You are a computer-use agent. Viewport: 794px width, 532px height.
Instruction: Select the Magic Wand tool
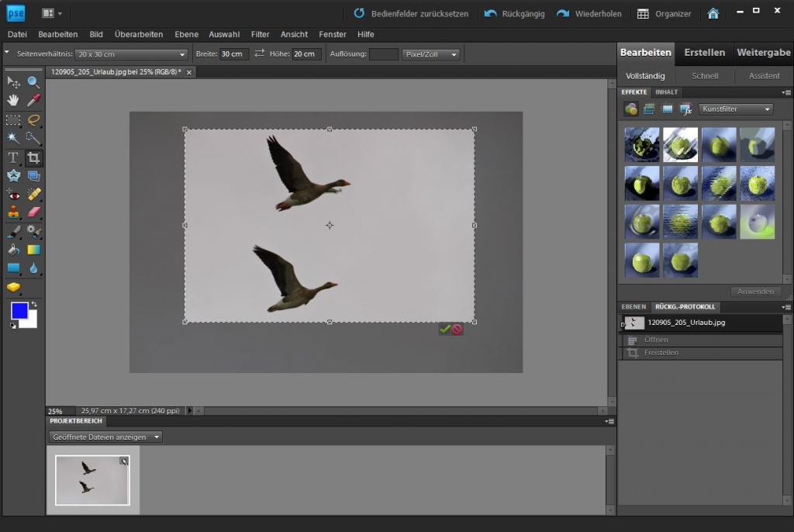pos(13,138)
